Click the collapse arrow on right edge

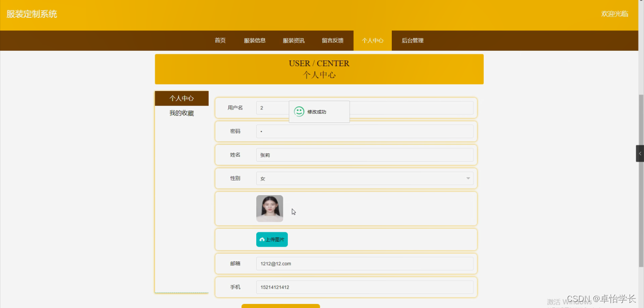click(x=640, y=153)
